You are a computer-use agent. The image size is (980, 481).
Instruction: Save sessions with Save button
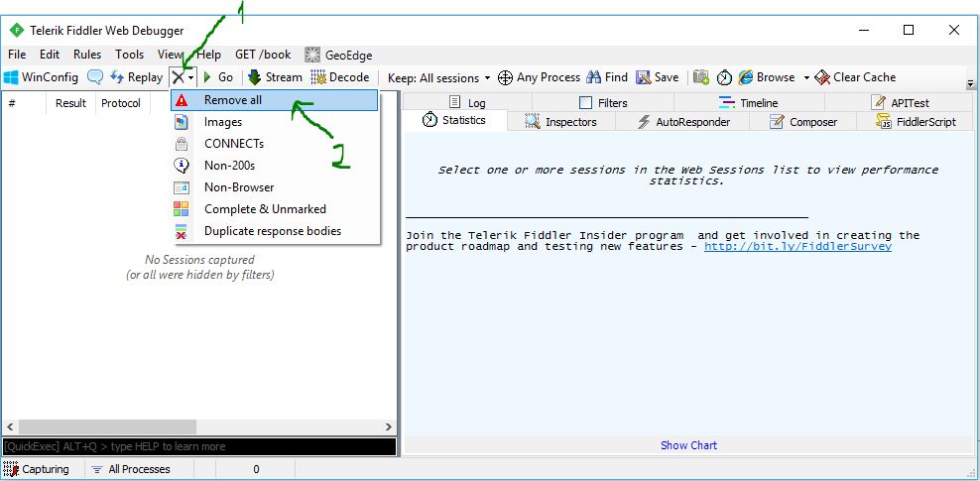(658, 77)
